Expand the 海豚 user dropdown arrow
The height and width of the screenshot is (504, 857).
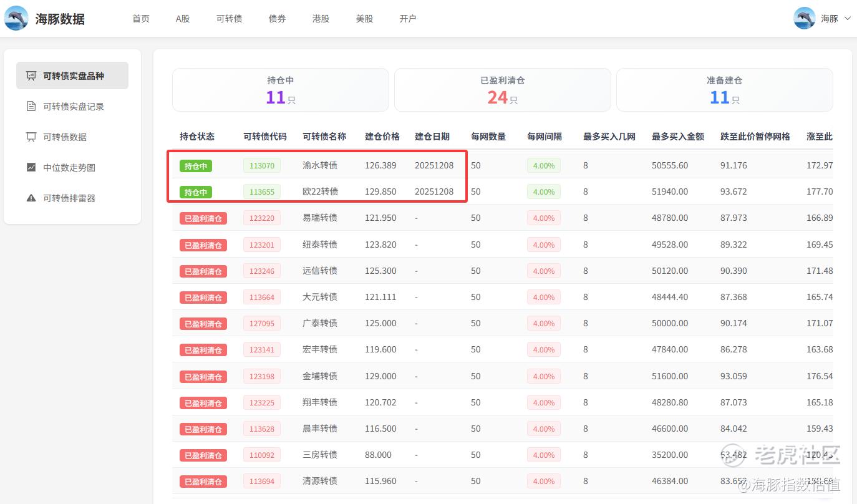(847, 18)
